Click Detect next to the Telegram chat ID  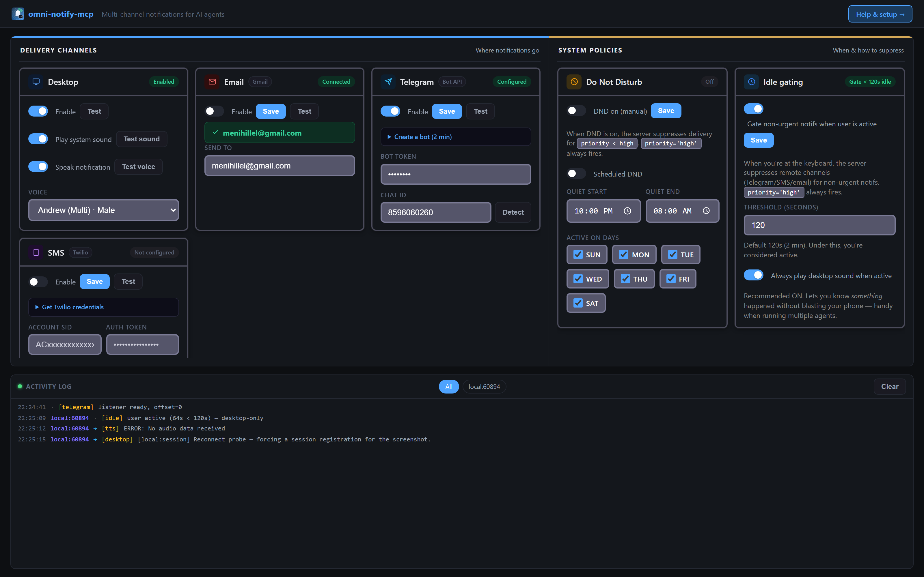click(x=513, y=212)
